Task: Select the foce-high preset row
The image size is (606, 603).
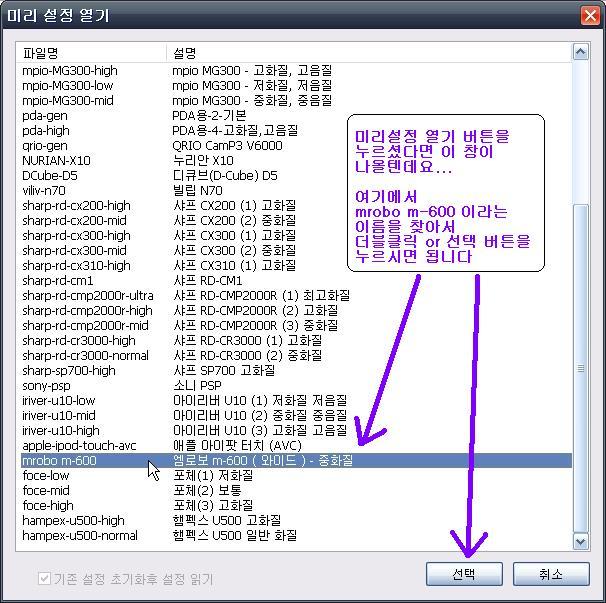Action: tap(296, 506)
